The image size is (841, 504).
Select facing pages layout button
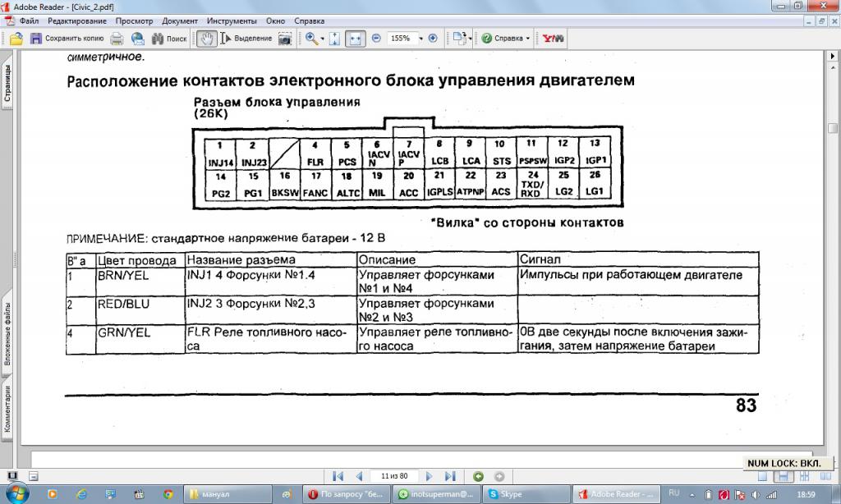tap(825, 476)
